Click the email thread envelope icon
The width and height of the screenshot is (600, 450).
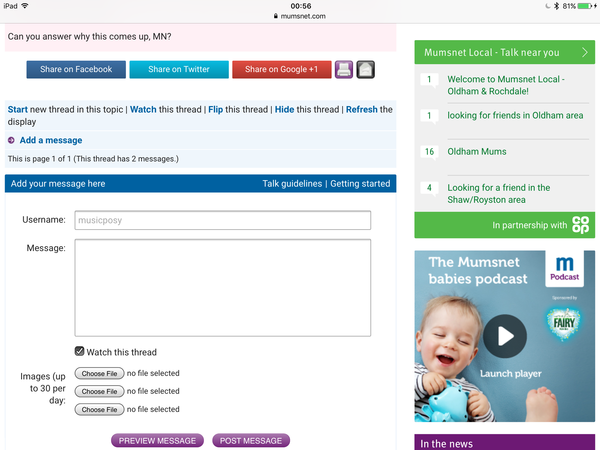coord(365,70)
